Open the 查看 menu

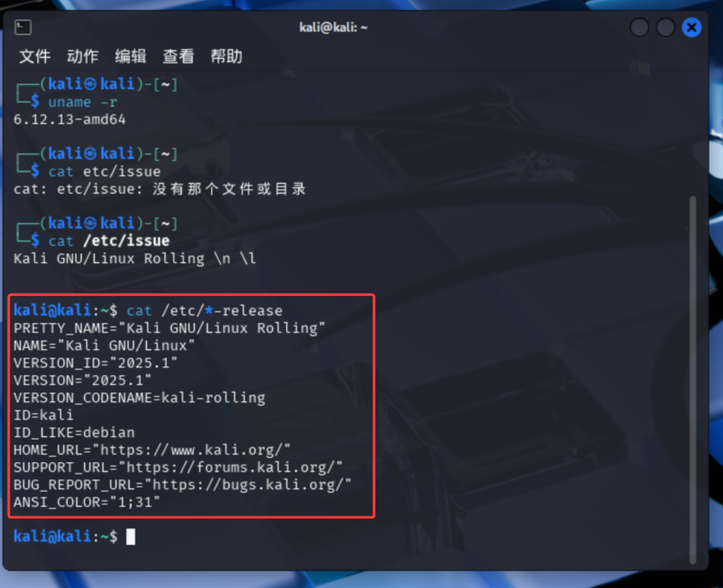pos(178,56)
